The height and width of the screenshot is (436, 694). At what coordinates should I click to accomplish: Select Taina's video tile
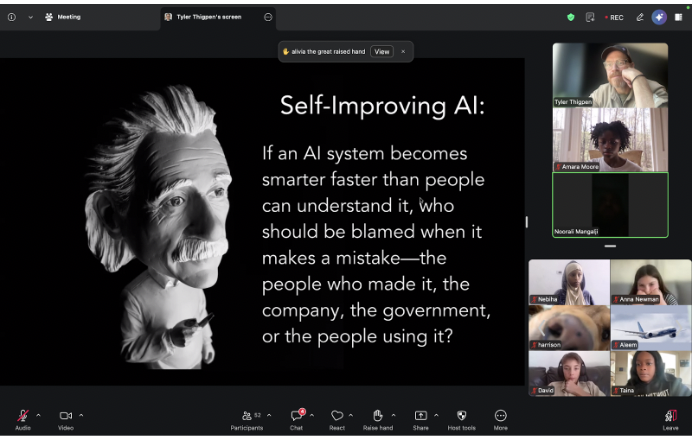click(651, 373)
